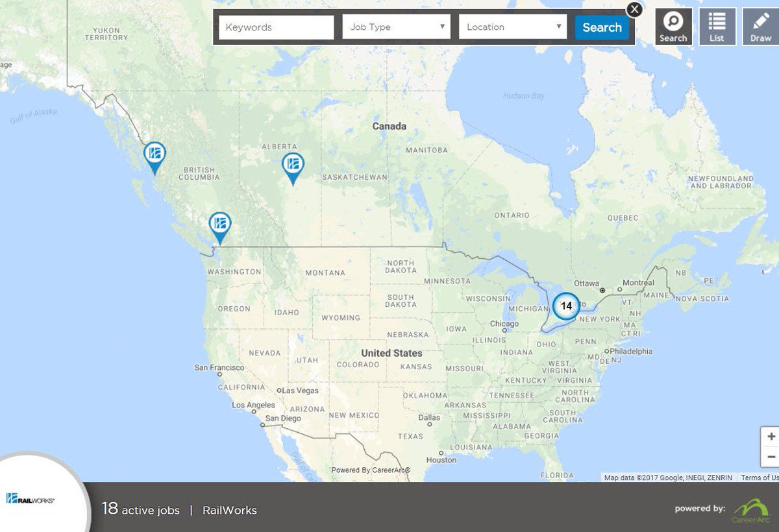
Task: Click the San Diego label on map
Action: click(283, 418)
